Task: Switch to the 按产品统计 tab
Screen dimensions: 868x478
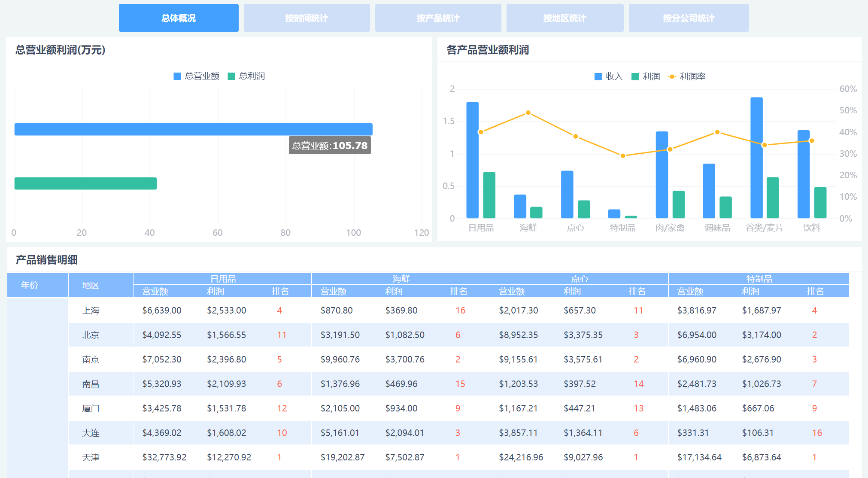Action: coord(438,18)
